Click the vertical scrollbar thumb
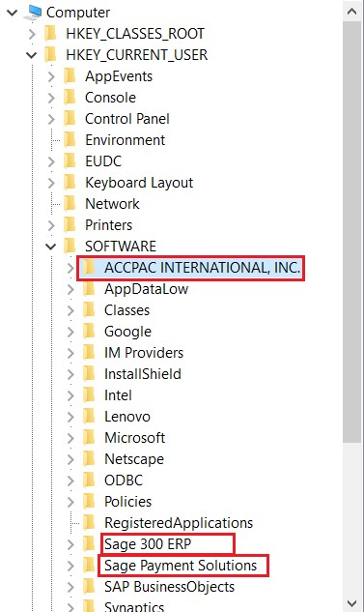 point(351,232)
